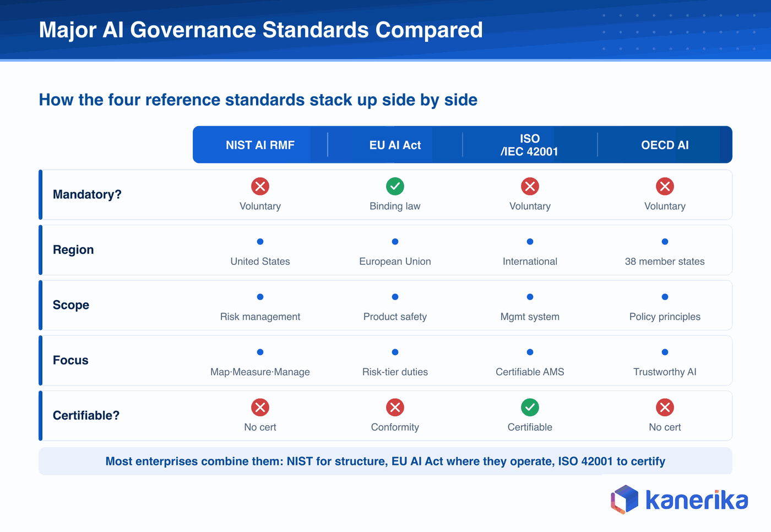The image size is (771, 532).
Task: Click the Certifiable text under the green check
Action: point(530,427)
